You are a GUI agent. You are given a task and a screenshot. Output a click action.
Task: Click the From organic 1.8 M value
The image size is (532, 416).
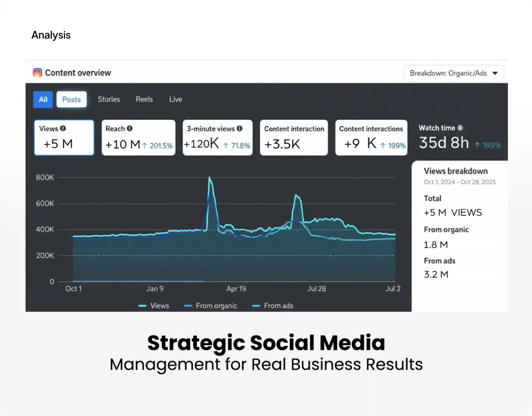point(436,245)
